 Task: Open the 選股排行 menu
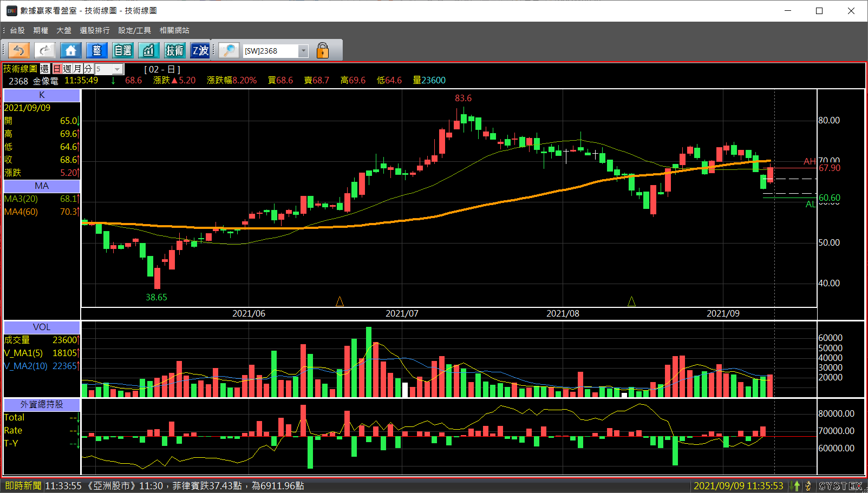95,30
